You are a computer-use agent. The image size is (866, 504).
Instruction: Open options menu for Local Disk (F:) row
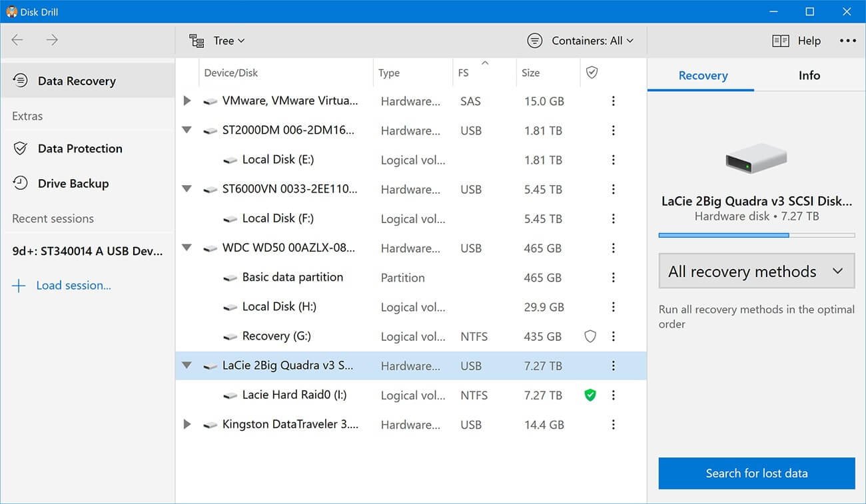pos(614,218)
